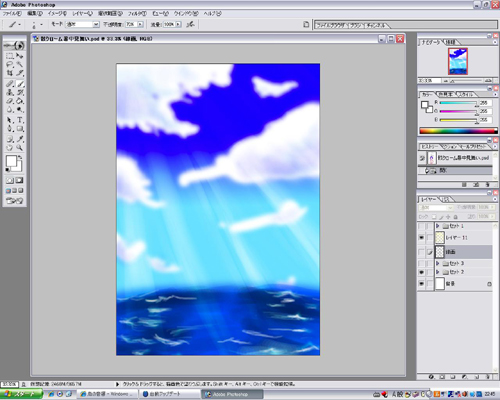Open the フィルタ menu

(x=137, y=14)
